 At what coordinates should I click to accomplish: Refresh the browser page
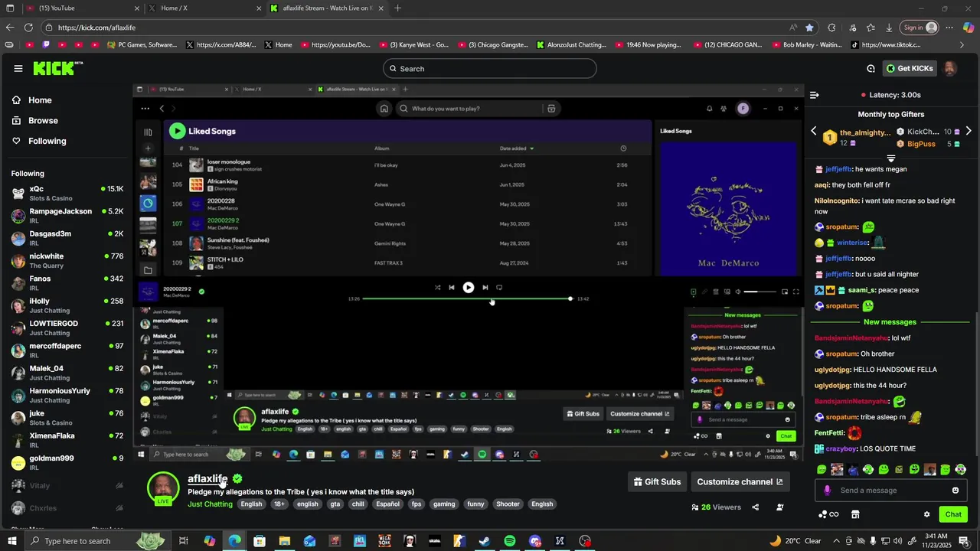[x=28, y=28]
